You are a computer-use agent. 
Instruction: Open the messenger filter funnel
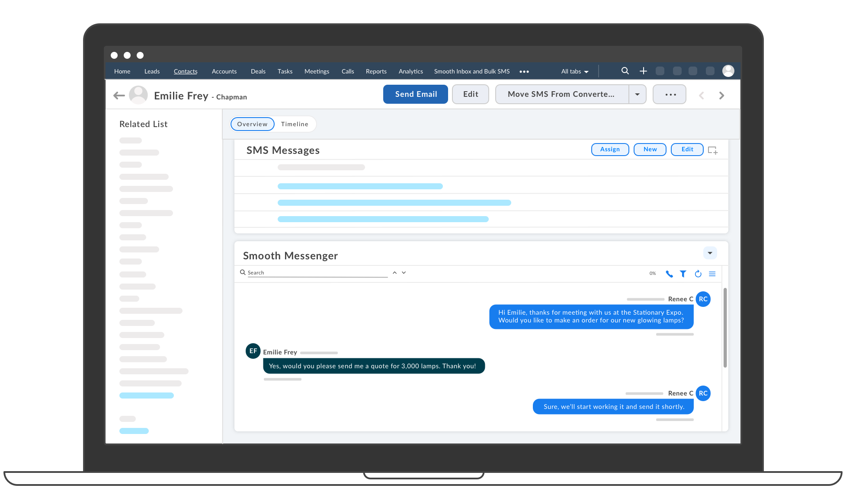[x=683, y=274]
